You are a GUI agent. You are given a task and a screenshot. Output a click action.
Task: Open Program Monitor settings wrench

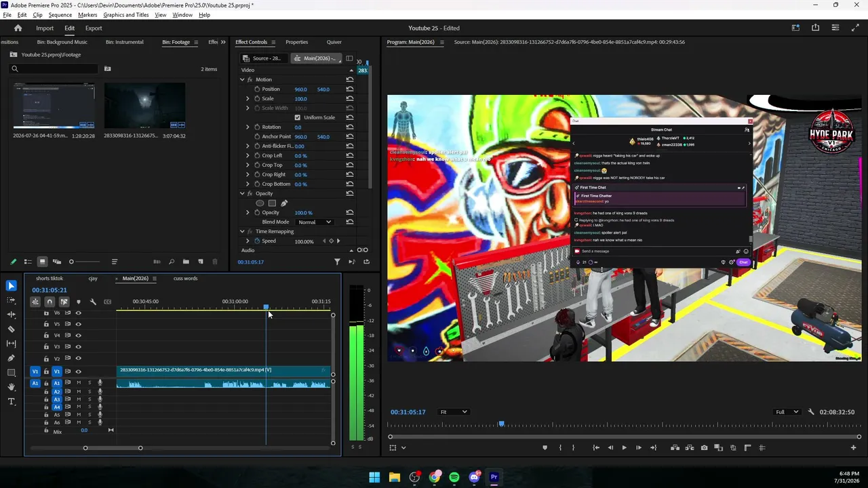(x=811, y=411)
